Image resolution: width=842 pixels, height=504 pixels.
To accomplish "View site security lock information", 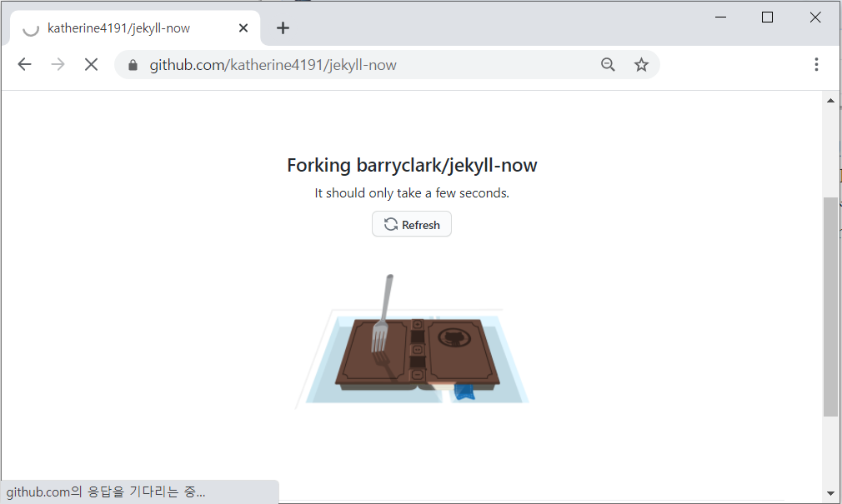I will click(133, 66).
